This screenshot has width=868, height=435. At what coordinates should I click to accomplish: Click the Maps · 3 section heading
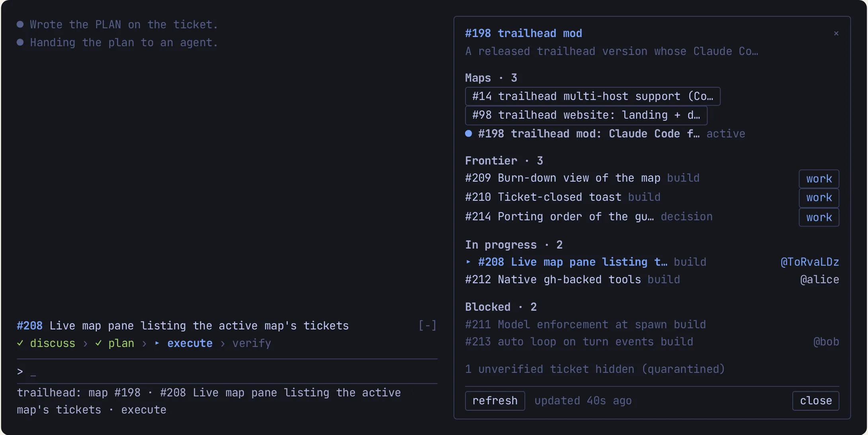tap(491, 78)
